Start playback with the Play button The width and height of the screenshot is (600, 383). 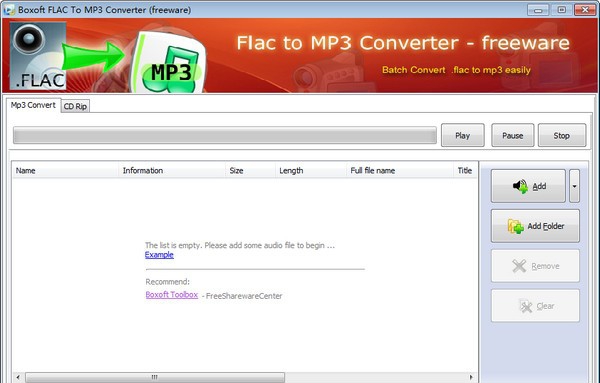tap(463, 135)
